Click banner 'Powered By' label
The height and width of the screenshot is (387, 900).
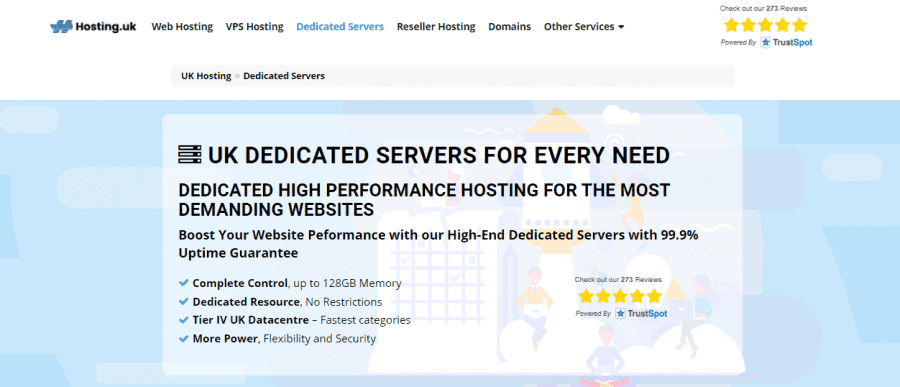(x=593, y=314)
